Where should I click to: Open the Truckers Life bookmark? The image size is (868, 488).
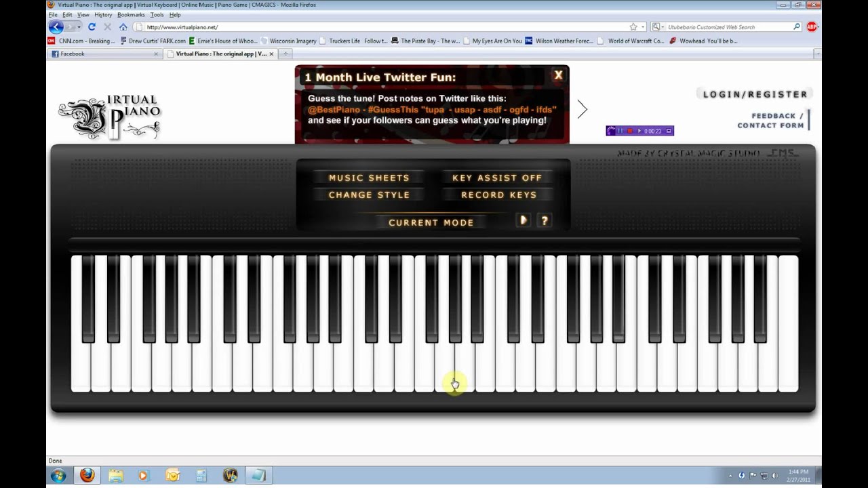(354, 41)
